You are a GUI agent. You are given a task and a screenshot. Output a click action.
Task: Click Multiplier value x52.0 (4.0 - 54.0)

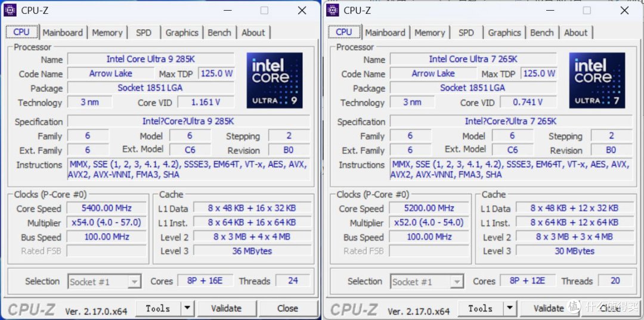(x=429, y=223)
